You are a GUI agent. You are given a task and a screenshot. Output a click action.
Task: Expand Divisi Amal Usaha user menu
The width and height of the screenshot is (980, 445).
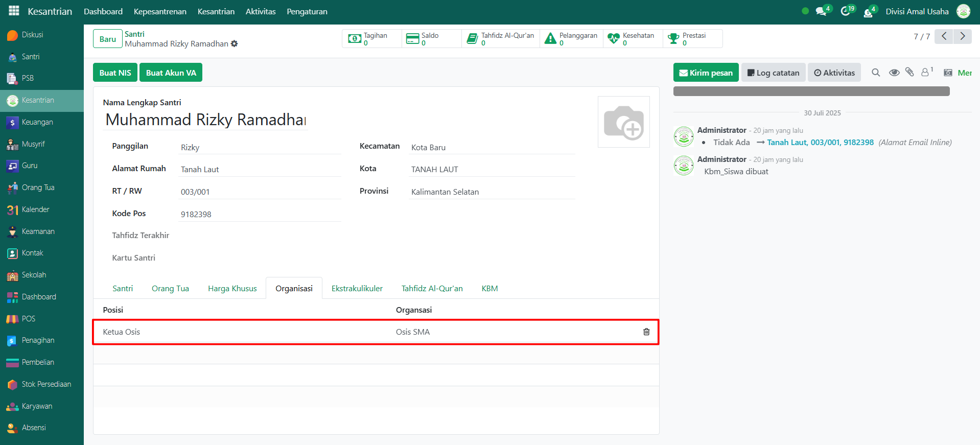click(x=917, y=11)
